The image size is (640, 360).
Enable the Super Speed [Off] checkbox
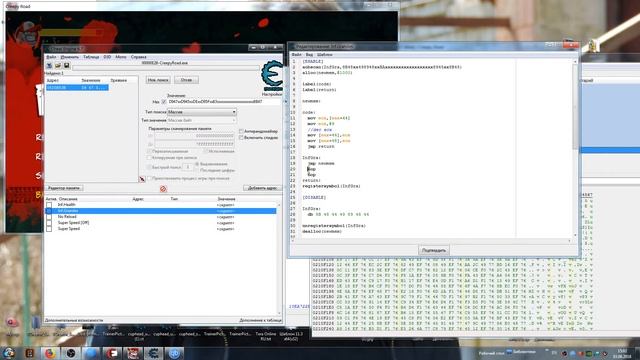coord(49,223)
